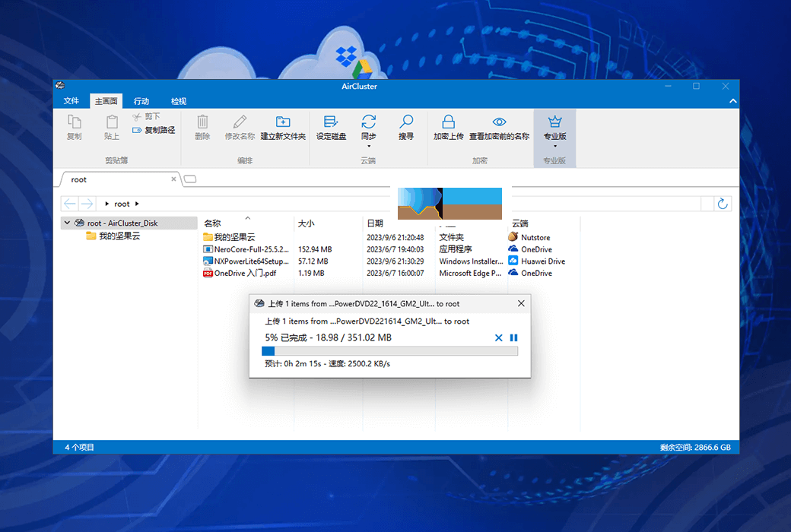Click the Windows Installer... type cell
This screenshot has width=791, height=532.
click(x=471, y=261)
